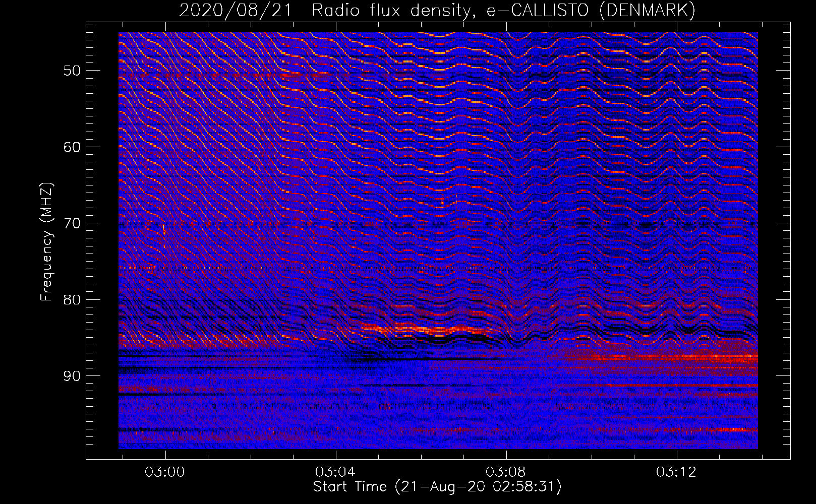Click the 03:04 time tick label

click(x=335, y=472)
